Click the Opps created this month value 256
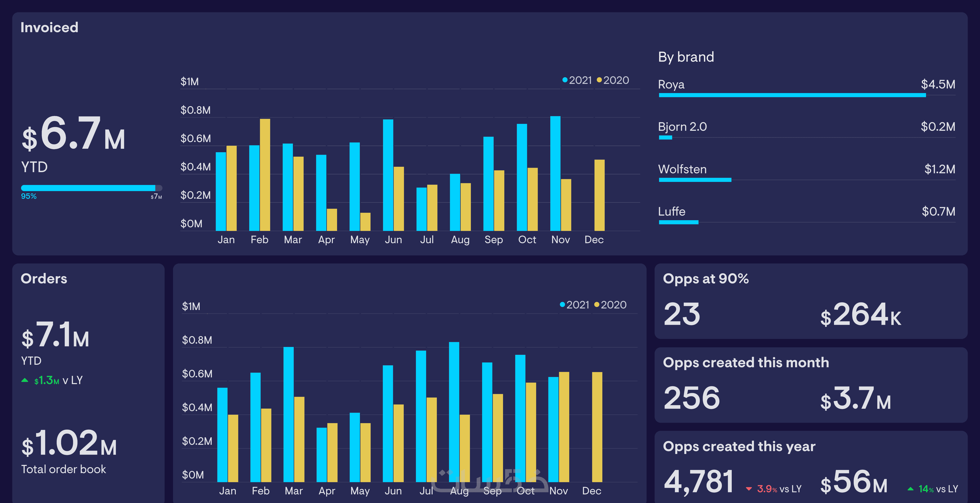 click(692, 398)
